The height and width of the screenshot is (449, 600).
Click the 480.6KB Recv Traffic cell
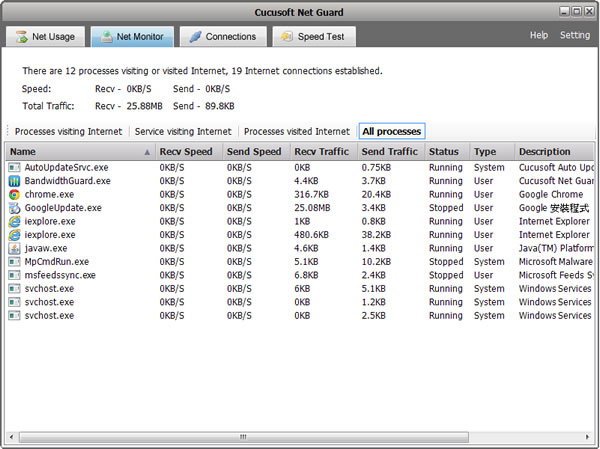[311, 235]
